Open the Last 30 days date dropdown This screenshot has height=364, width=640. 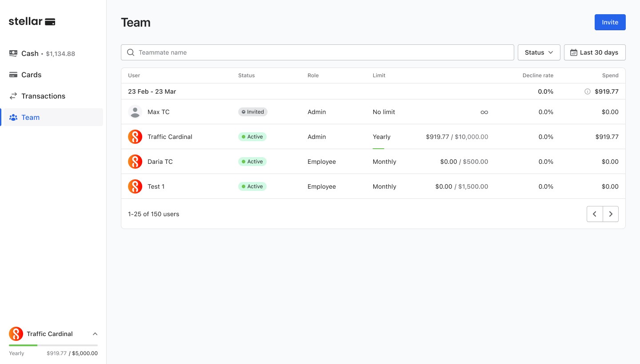point(595,52)
